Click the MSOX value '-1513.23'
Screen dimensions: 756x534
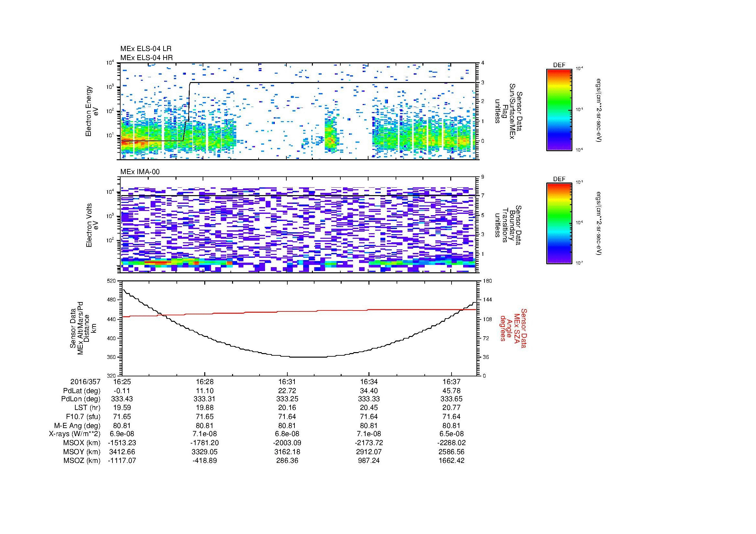[122, 443]
